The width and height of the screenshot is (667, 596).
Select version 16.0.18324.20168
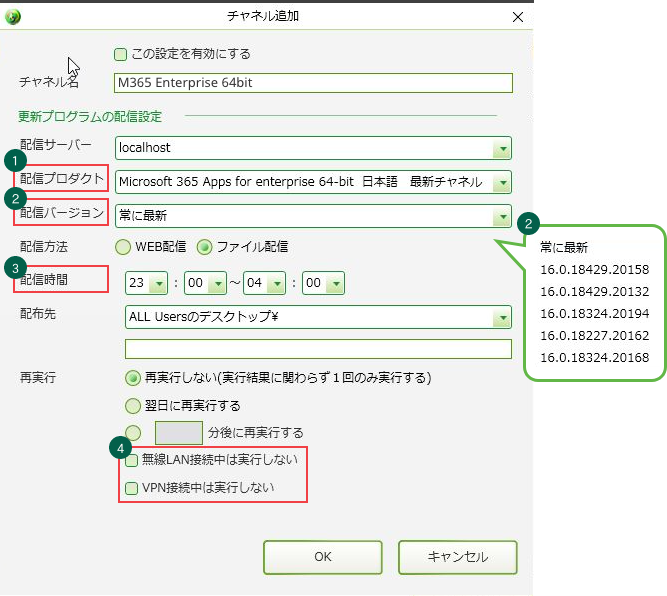pos(595,358)
